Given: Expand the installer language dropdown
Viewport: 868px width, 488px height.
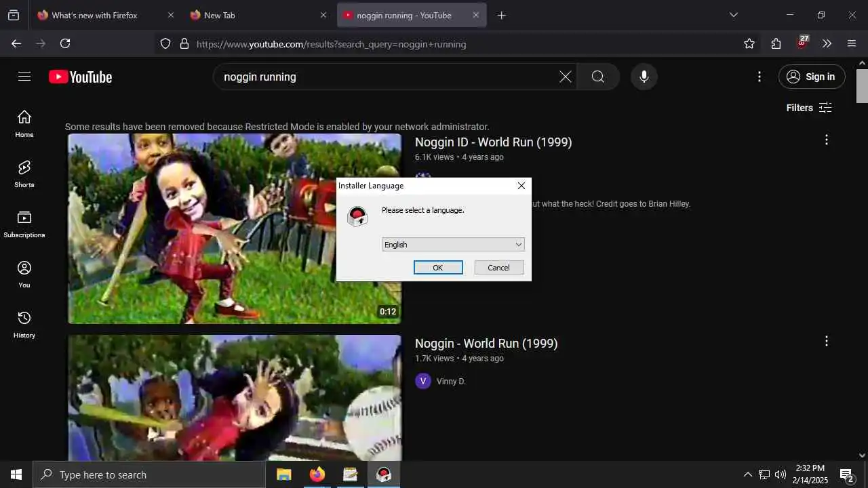Looking at the screenshot, I should click(x=453, y=245).
